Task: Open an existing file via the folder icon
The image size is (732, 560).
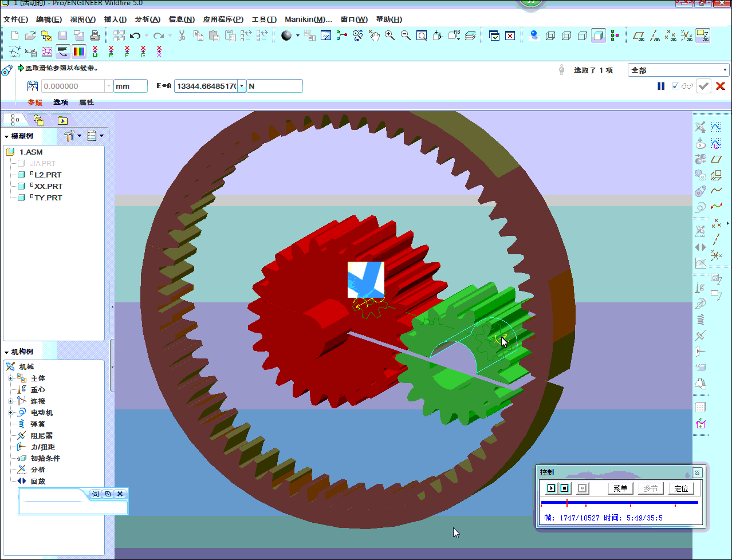Action: (x=30, y=36)
